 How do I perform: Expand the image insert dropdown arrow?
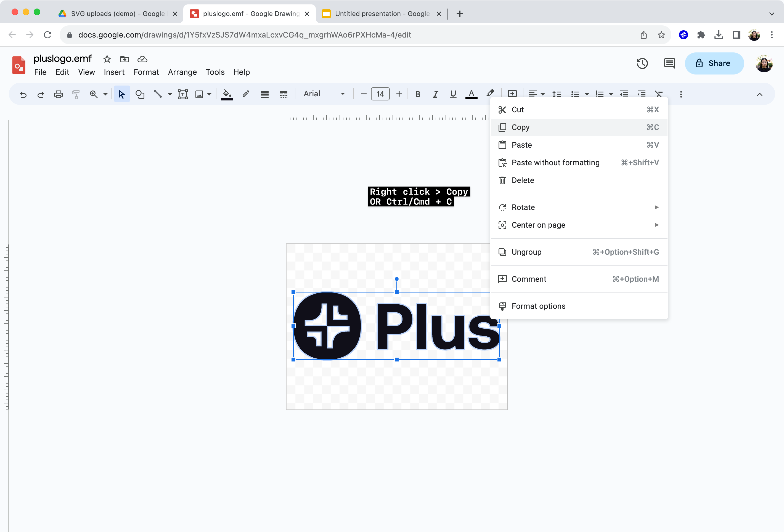(x=209, y=94)
